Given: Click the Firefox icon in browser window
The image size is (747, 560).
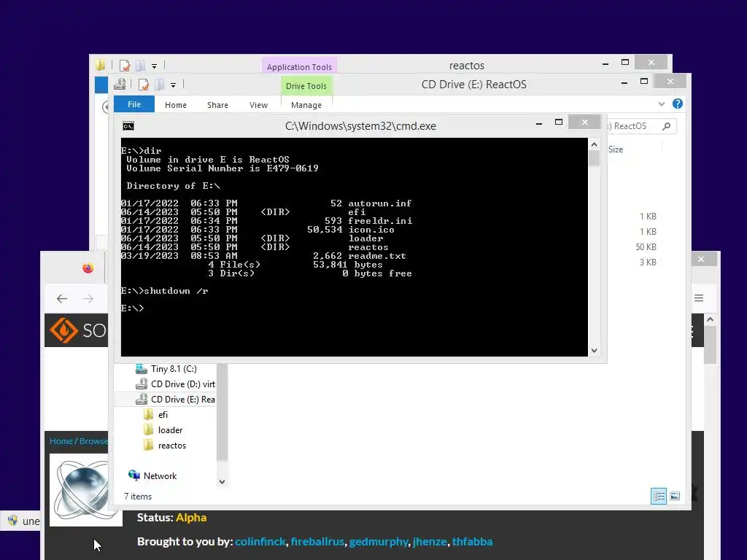Looking at the screenshot, I should click(88, 268).
